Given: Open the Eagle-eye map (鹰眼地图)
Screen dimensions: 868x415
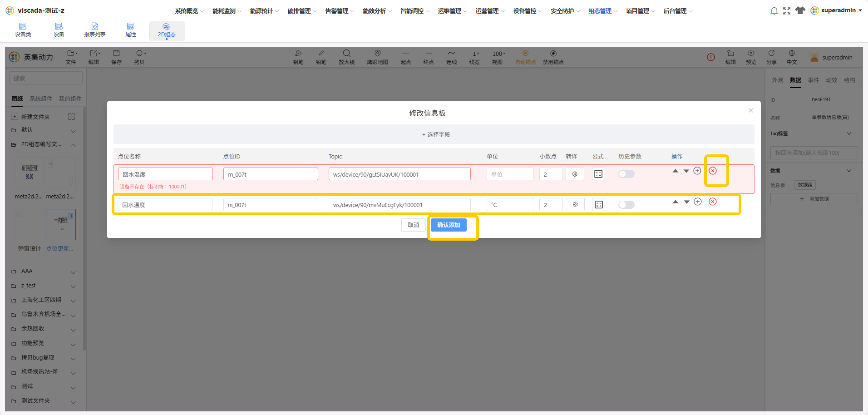Looking at the screenshot, I should (x=377, y=57).
